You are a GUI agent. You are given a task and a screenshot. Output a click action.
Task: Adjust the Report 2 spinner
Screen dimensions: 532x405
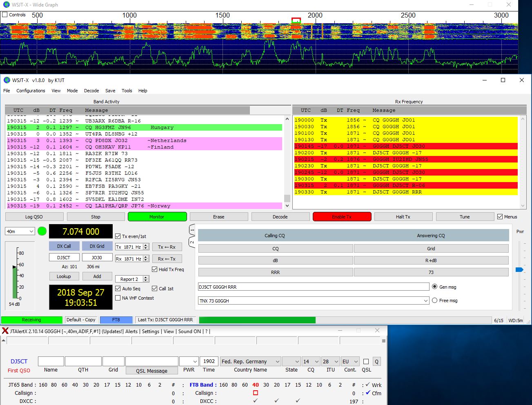(146, 279)
